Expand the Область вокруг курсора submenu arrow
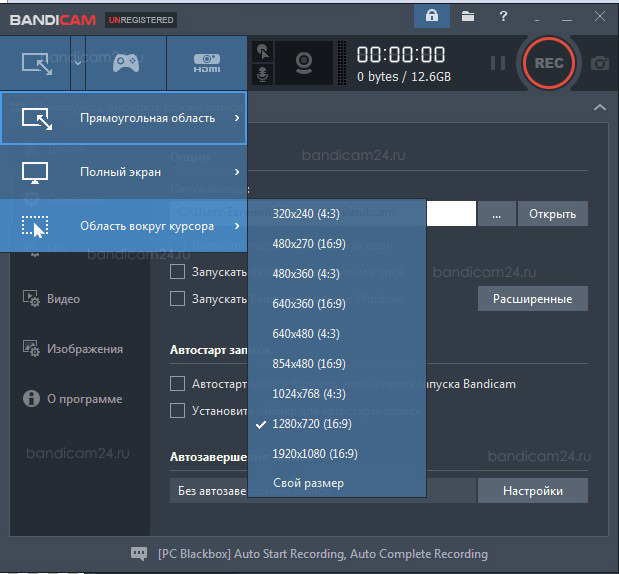This screenshot has width=619, height=574. point(237,226)
